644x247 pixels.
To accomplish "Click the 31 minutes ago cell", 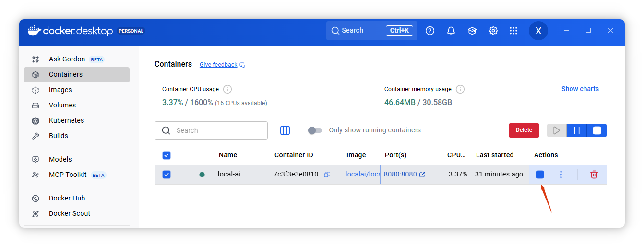I will pos(499,174).
